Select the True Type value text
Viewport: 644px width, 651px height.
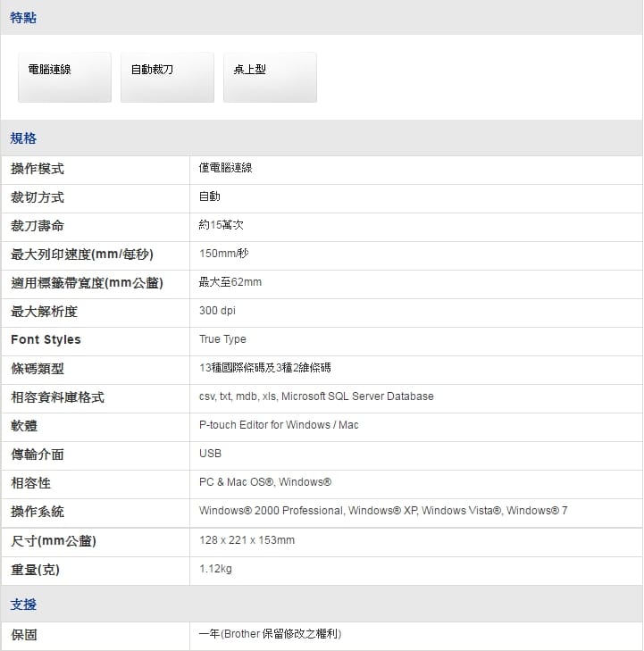click(222, 339)
